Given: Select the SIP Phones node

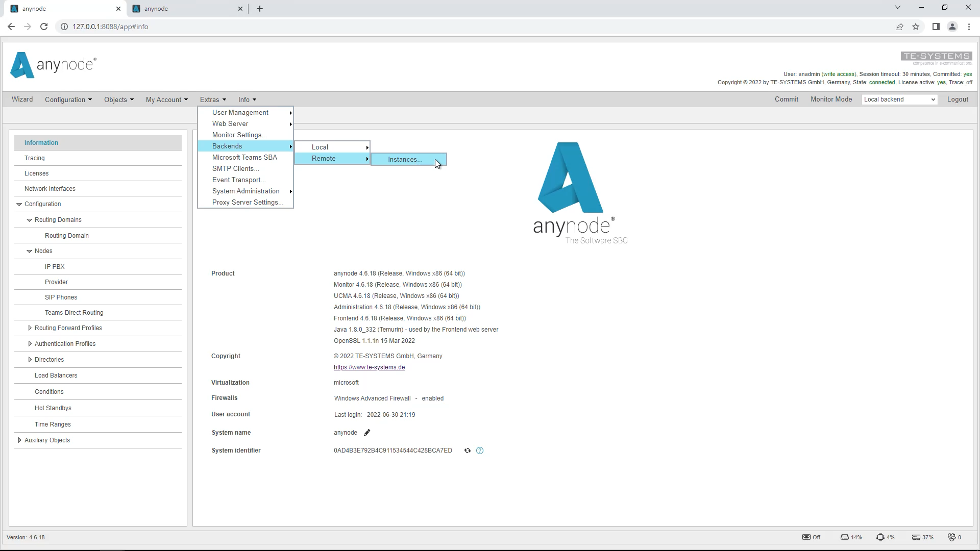Looking at the screenshot, I should [98, 297].
